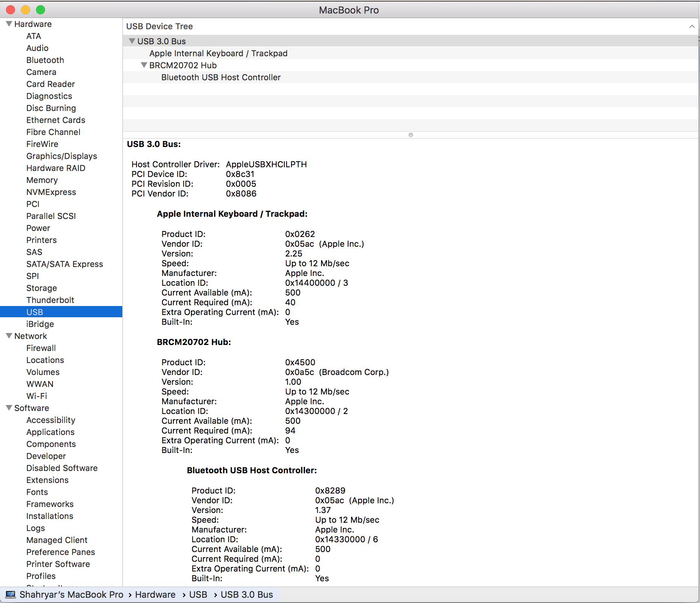Viewport: 700px width, 603px height.
Task: Select Parallel SCSI in the sidebar
Action: [x=51, y=216]
